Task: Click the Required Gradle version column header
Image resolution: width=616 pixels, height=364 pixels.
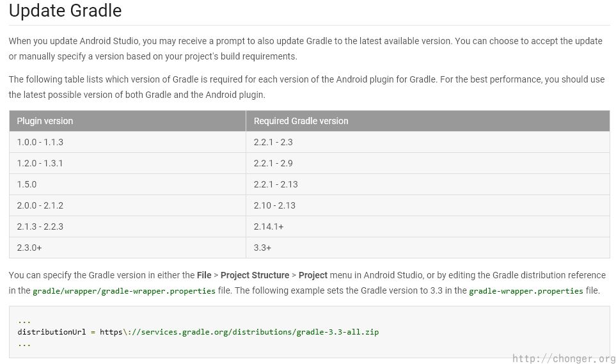Action: point(301,121)
